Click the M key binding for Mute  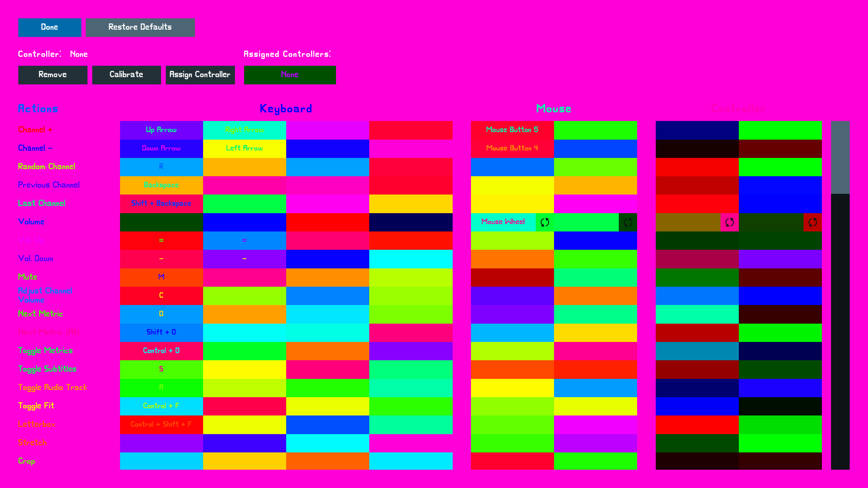point(161,277)
